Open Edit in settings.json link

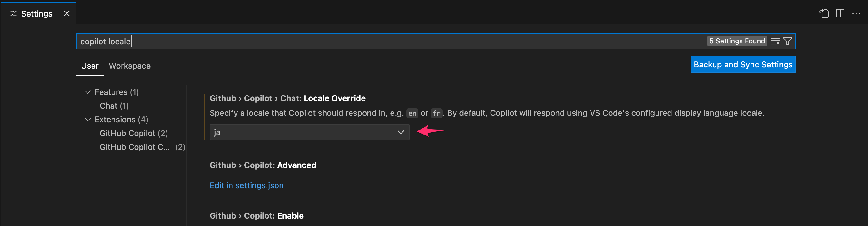(x=247, y=186)
